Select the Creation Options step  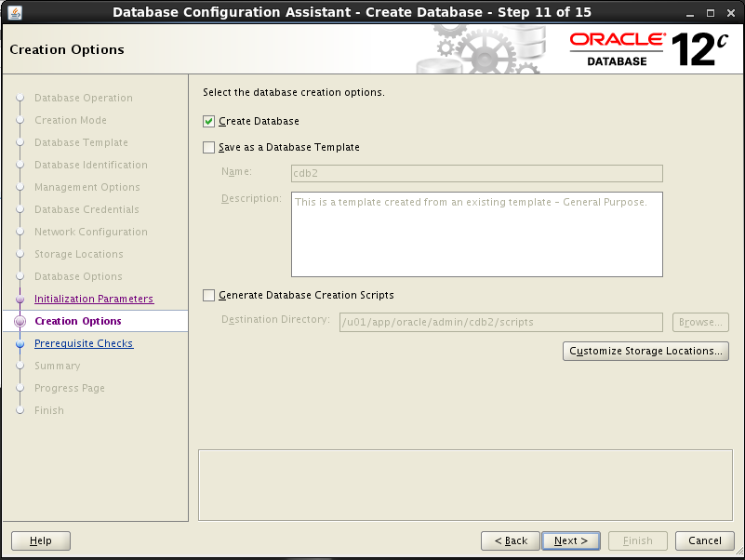78,321
